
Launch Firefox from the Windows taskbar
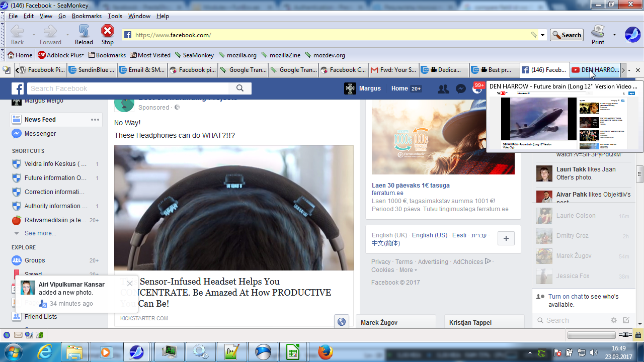coord(325,351)
